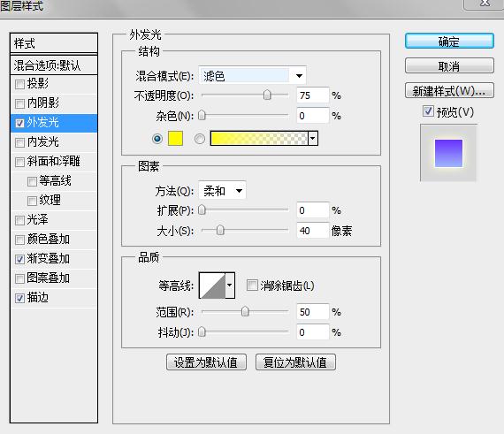Click the 抖动 jitter slider handle
504x434 pixels.
click(202, 331)
